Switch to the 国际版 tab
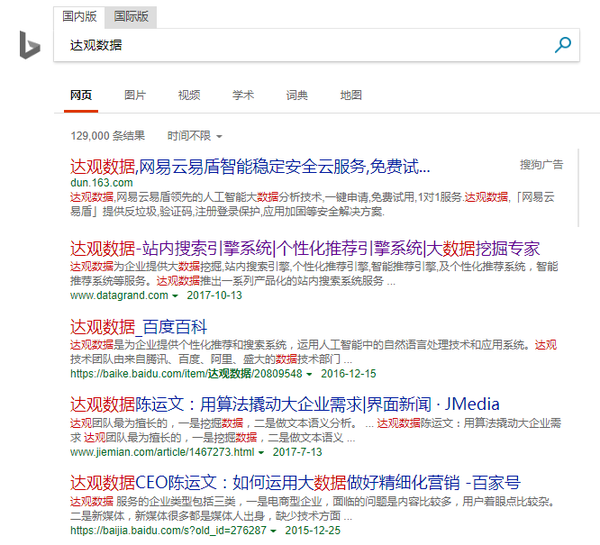 pyautogui.click(x=131, y=17)
